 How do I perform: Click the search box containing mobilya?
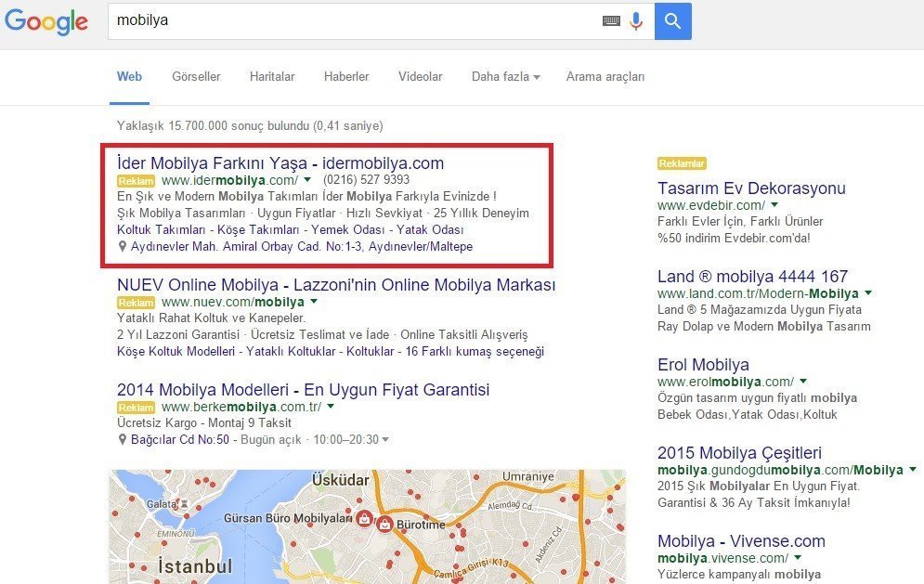(x=353, y=20)
